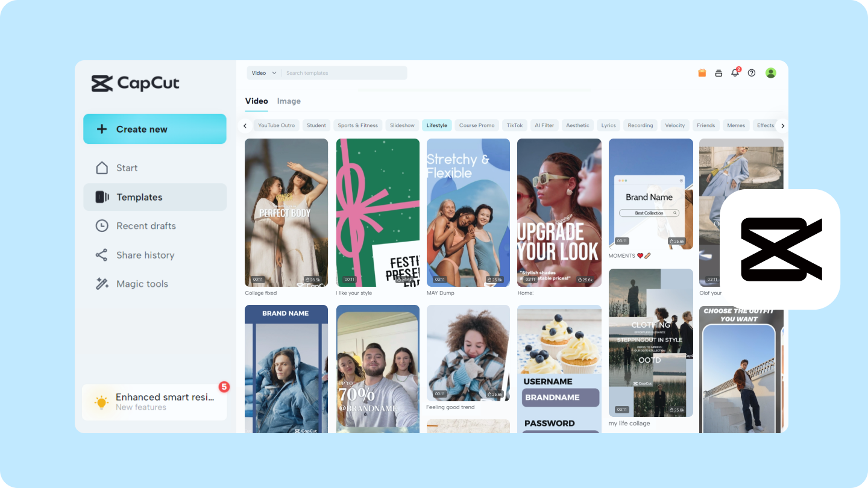This screenshot has width=868, height=488.
Task: Click the Create new button
Action: click(154, 129)
